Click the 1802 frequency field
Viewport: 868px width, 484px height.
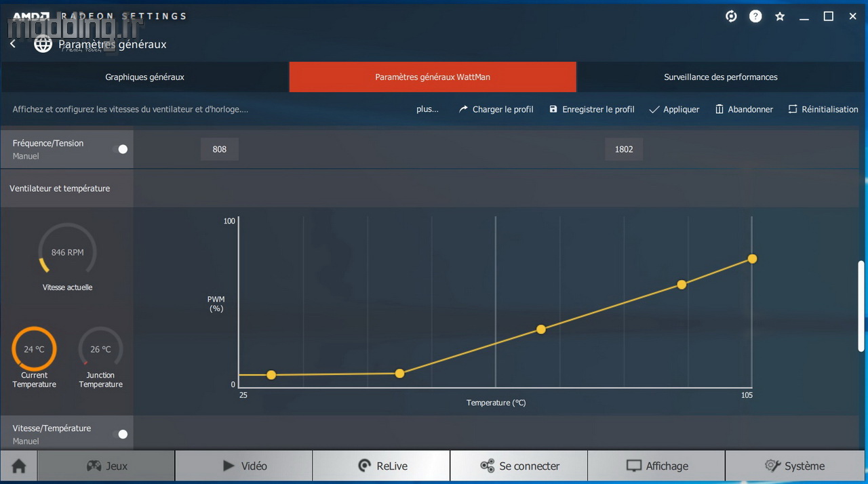624,149
